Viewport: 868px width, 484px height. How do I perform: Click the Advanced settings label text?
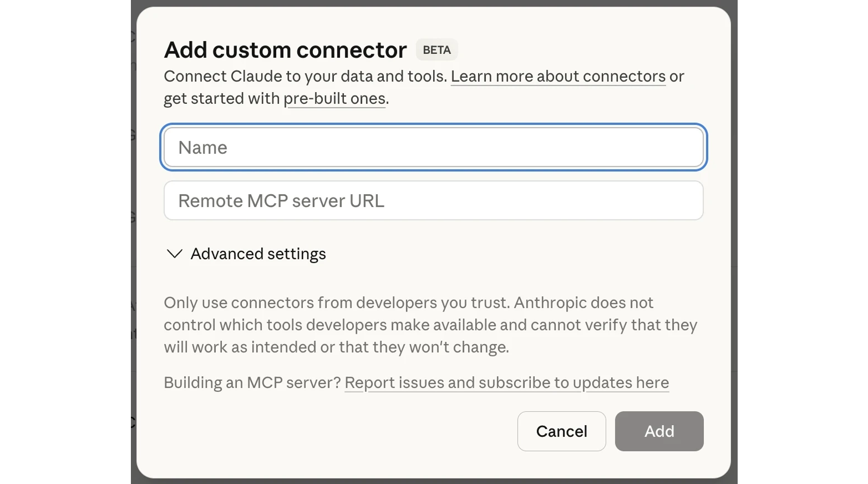(258, 254)
